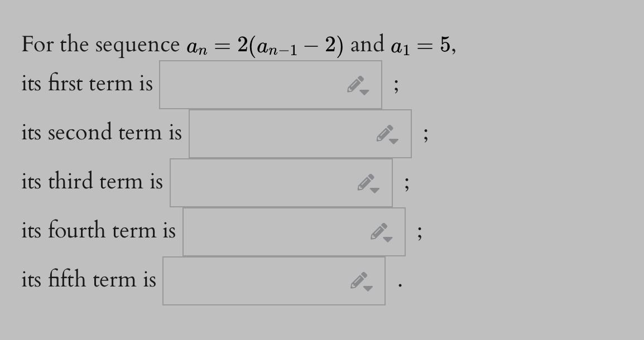644x340 pixels.
Task: Click inside the fourth term answer field
Action: click(x=273, y=231)
